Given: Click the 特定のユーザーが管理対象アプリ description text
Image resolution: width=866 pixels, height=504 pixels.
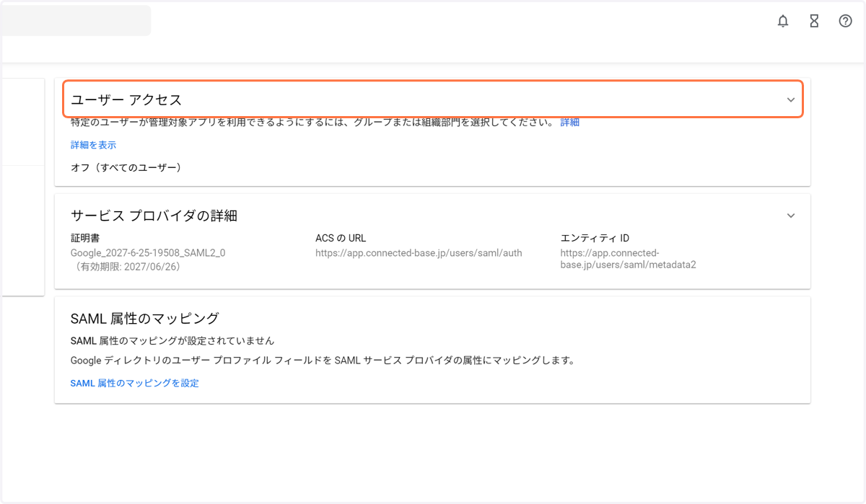Looking at the screenshot, I should pos(313,123).
